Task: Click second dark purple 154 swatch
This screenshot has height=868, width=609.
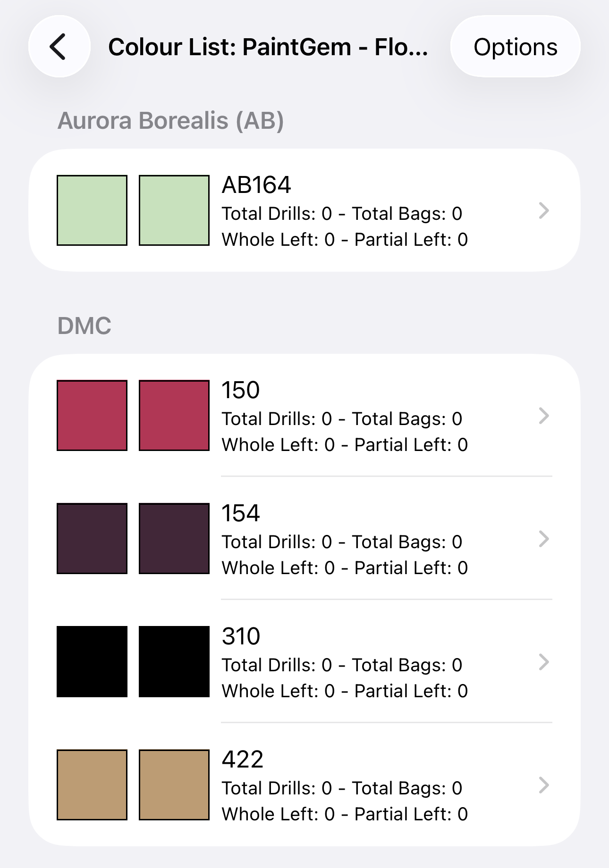Action: pyautogui.click(x=174, y=539)
